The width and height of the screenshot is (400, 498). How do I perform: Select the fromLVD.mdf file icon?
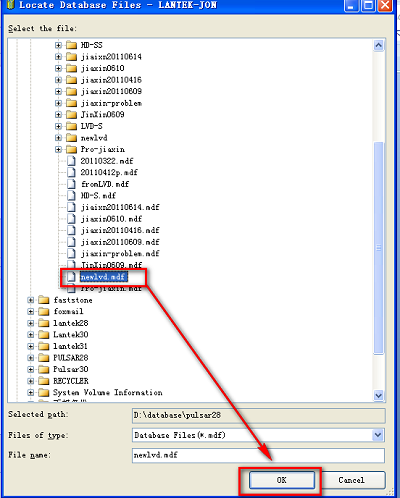(x=71, y=184)
